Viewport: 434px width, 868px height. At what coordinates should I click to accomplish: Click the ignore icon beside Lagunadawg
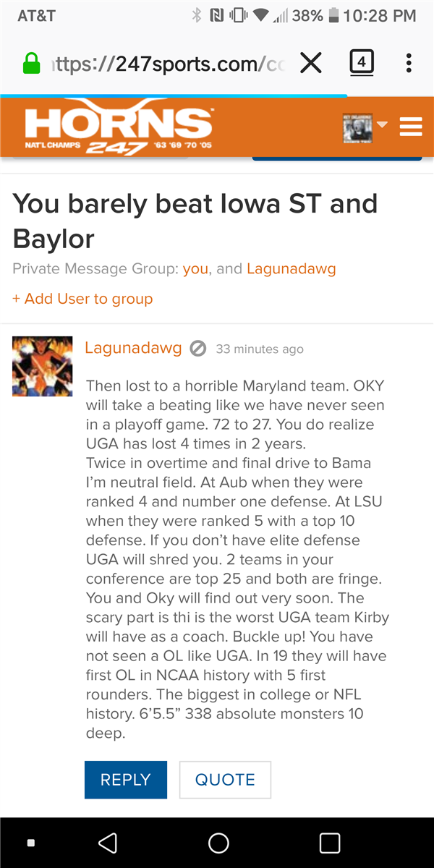tap(197, 349)
